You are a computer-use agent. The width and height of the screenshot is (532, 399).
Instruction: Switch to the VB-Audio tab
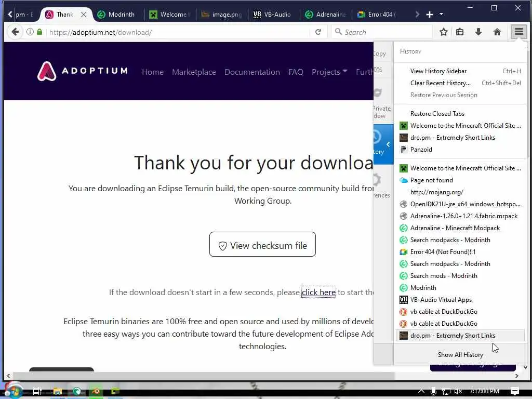pyautogui.click(x=273, y=15)
